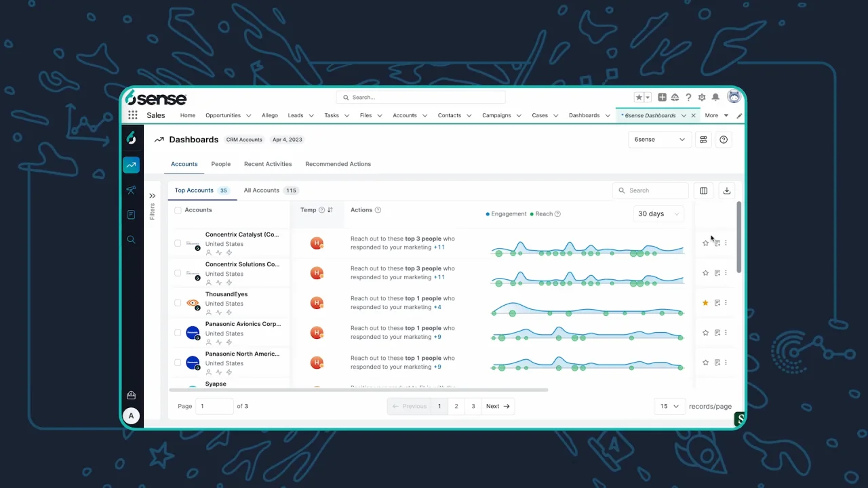Go to the Next page of results
This screenshot has width=868, height=488.
[x=498, y=407]
